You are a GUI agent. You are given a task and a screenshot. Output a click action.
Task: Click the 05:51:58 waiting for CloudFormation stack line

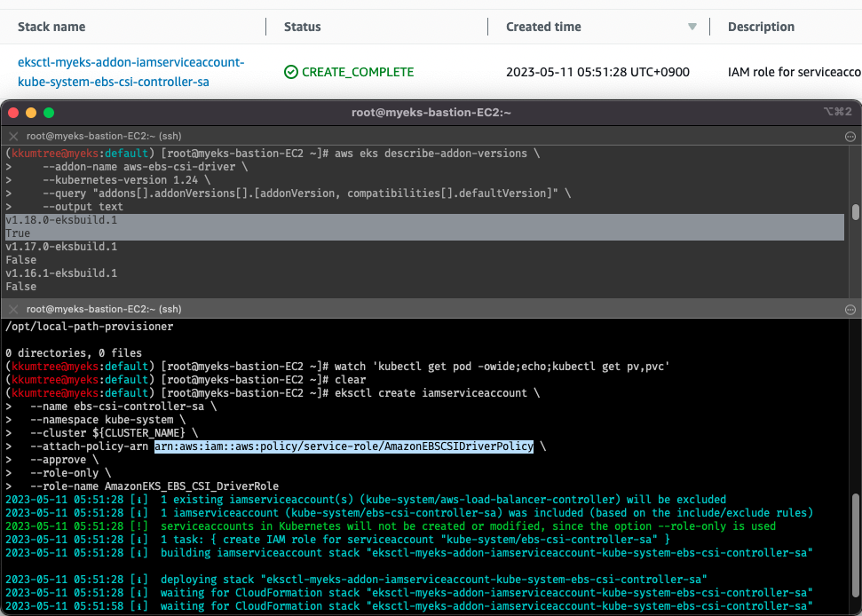pyautogui.click(x=409, y=606)
